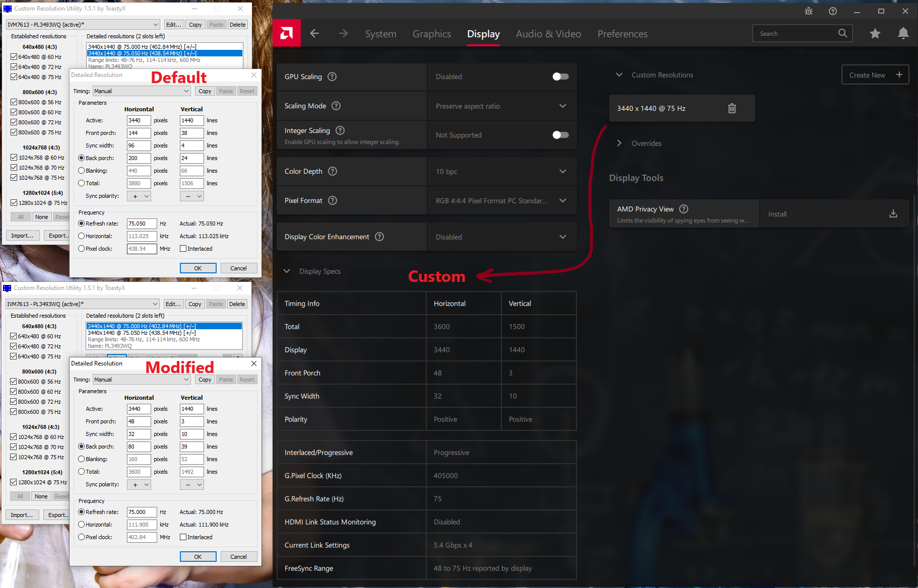The image size is (918, 588).
Task: Click the Refresh rate field showing 75.000
Action: coord(142,512)
